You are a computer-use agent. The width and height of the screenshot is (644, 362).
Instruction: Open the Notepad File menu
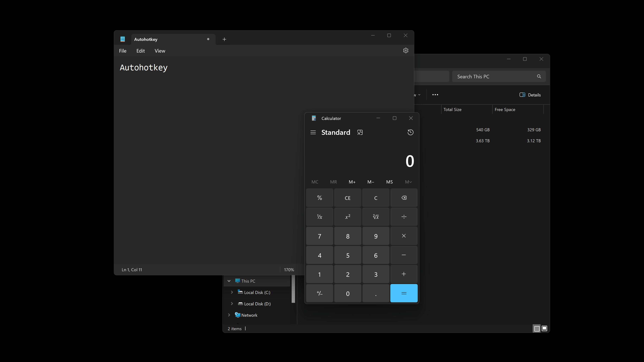pyautogui.click(x=123, y=51)
